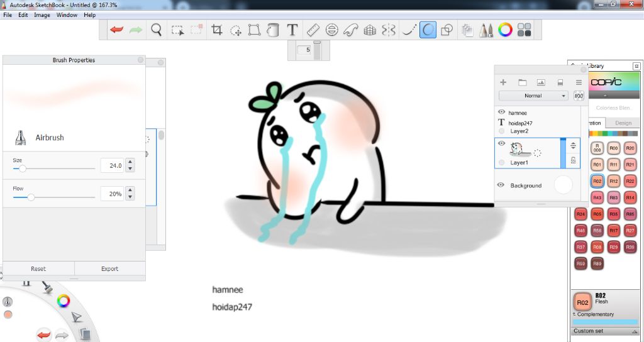
Task: Decrease Flow value with down arrow
Action: [x=130, y=197]
